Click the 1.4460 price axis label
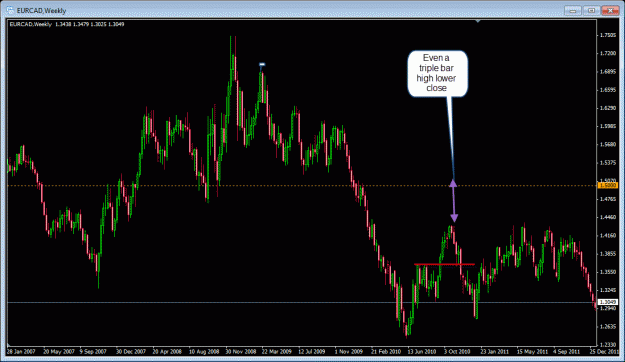Image resolution: width=625 pixels, height=362 pixels. click(608, 217)
